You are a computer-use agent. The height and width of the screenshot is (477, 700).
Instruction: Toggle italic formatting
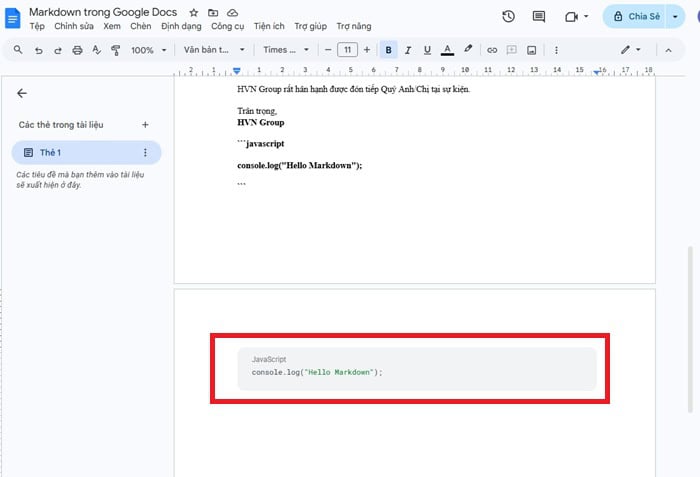(x=408, y=50)
